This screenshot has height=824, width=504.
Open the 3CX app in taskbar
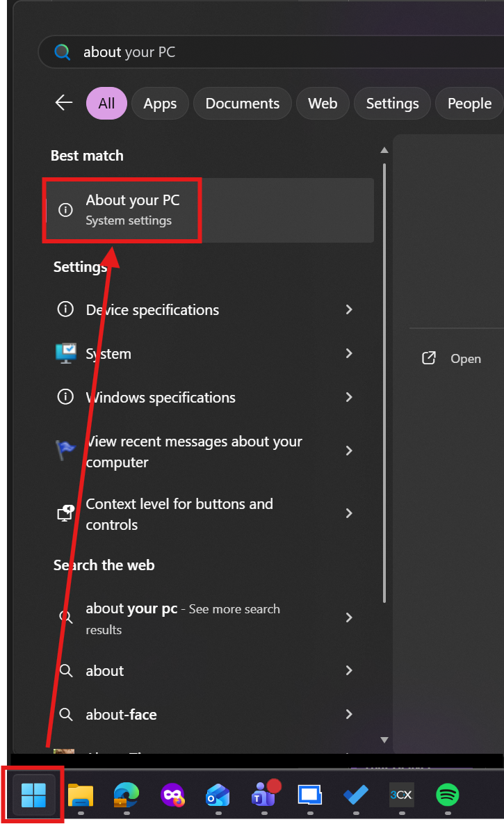(402, 795)
